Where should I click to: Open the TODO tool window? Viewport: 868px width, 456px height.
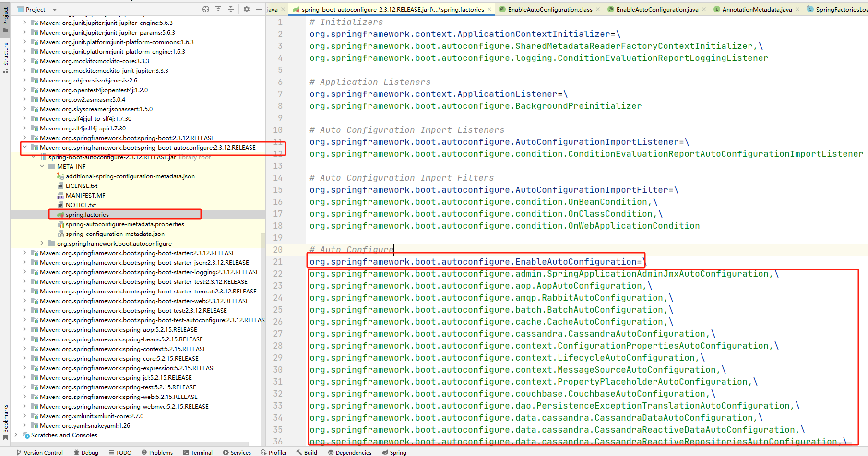120,452
